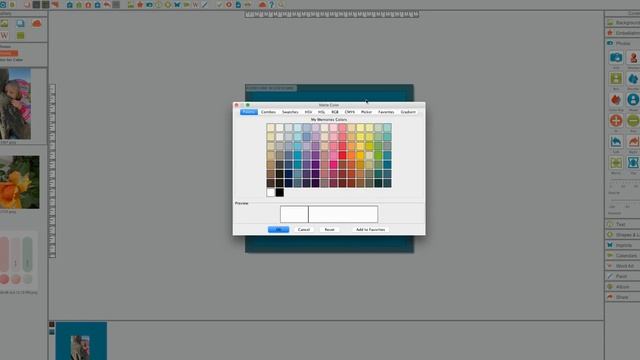
Task: Click the wide Preview color box
Action: [343, 214]
